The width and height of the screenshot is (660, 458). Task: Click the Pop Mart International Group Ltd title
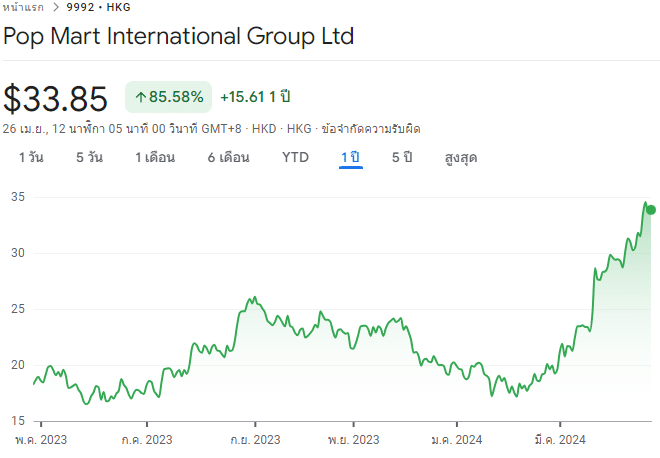178,36
